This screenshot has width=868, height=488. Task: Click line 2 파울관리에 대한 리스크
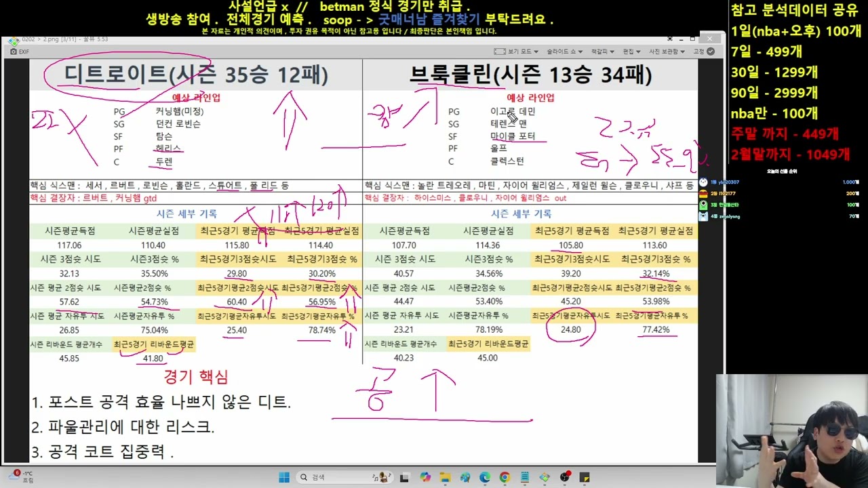[123, 427]
